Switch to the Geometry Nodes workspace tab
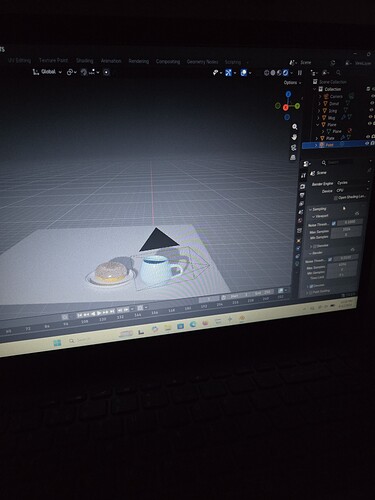The width and height of the screenshot is (375, 500). coord(202,62)
